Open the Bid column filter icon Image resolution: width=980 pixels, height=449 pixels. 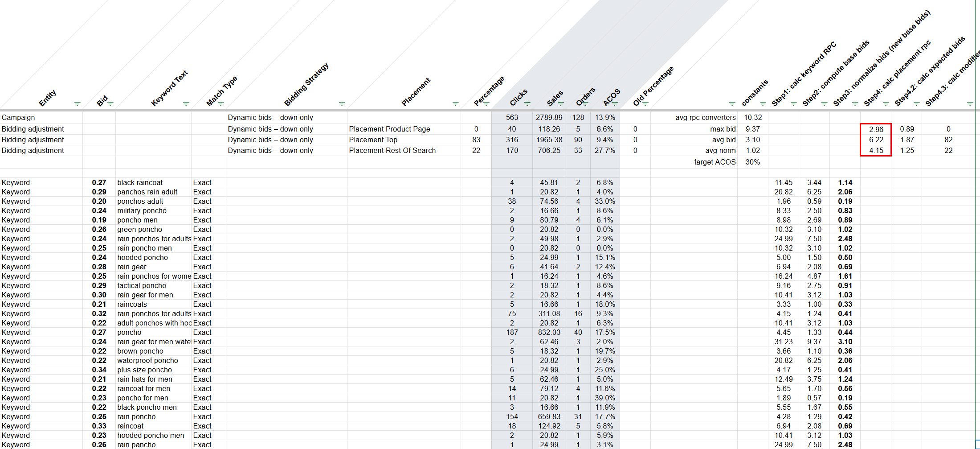tap(110, 104)
